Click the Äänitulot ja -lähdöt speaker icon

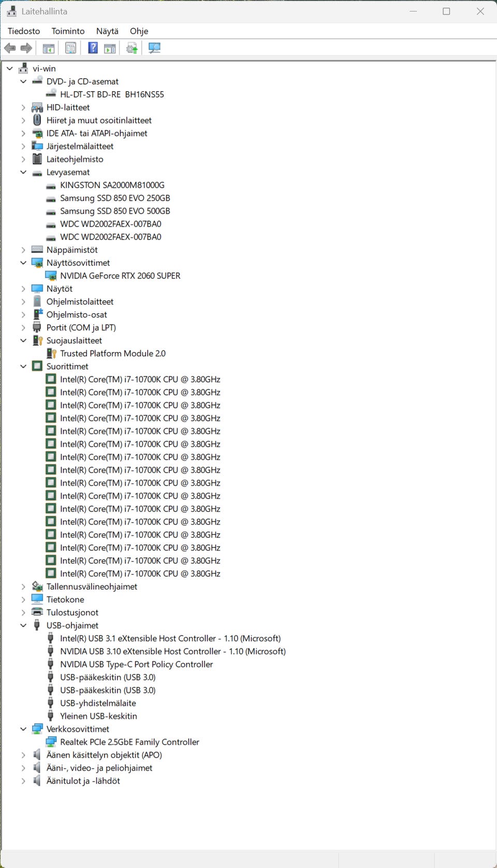(x=37, y=781)
